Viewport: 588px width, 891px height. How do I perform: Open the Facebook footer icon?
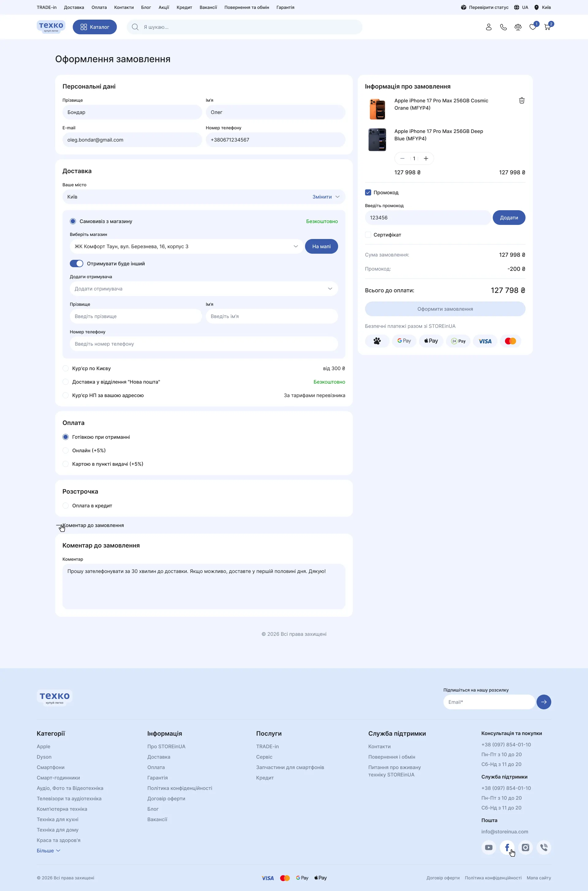pos(507,847)
